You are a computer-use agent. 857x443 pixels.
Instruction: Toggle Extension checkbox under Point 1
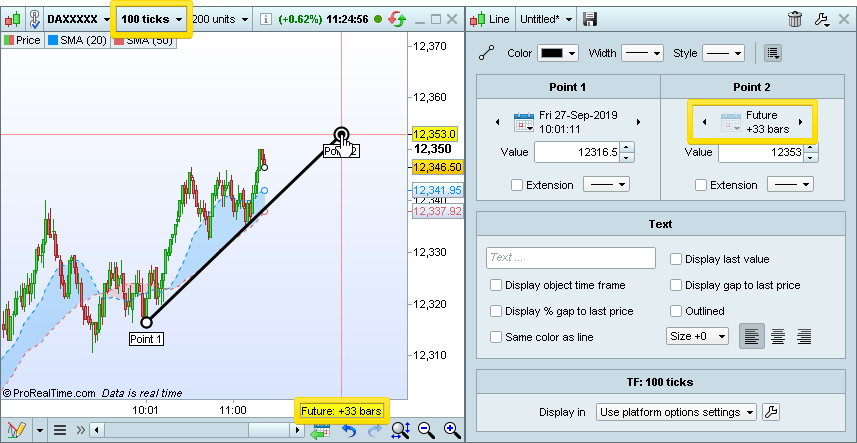516,185
